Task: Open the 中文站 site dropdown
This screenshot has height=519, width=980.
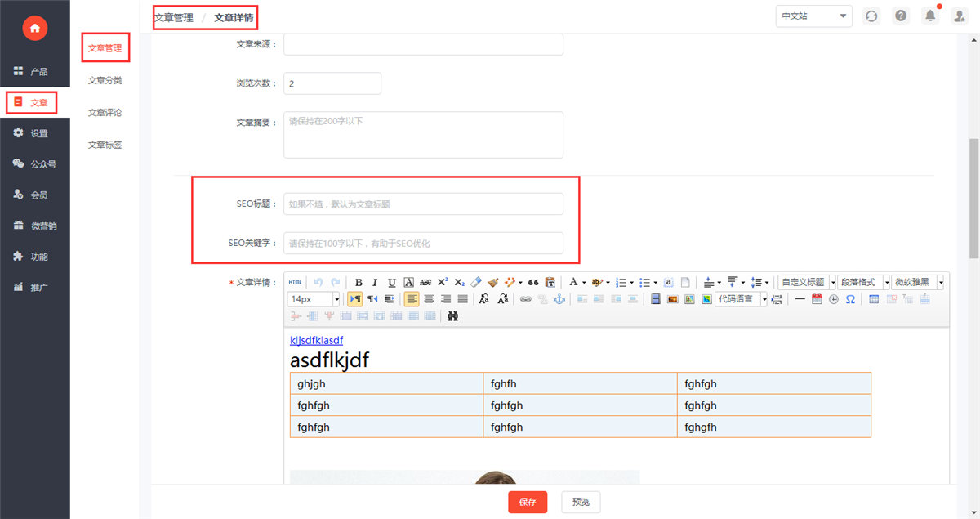Action: point(813,16)
